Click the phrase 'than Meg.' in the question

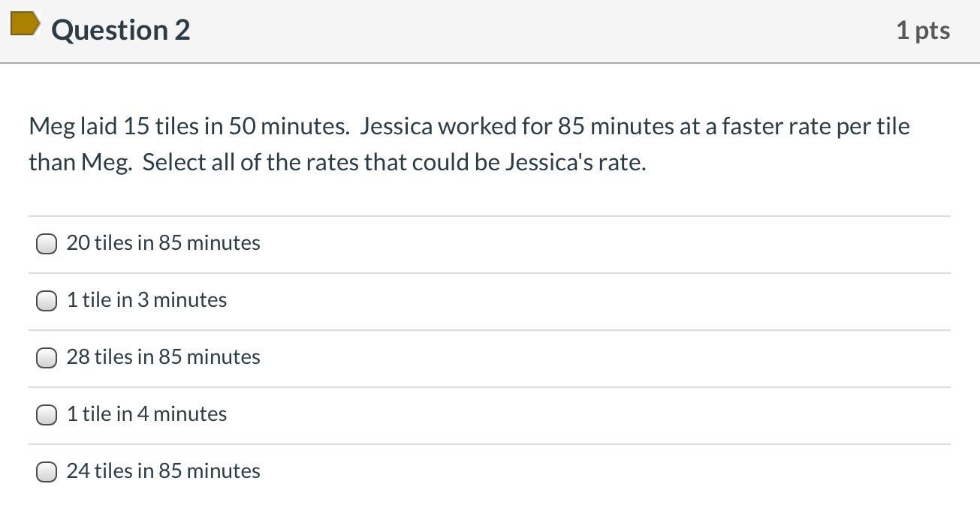point(80,162)
